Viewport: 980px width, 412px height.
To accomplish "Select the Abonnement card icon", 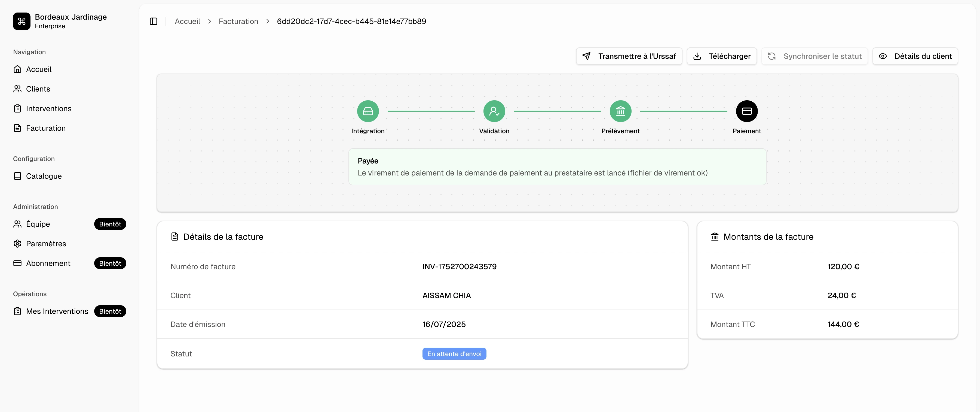I will click(17, 263).
